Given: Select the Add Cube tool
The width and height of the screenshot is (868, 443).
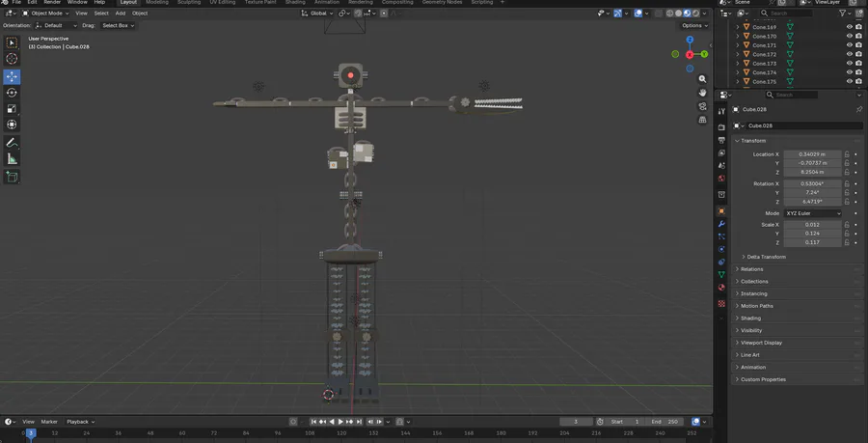Looking at the screenshot, I should (x=12, y=178).
